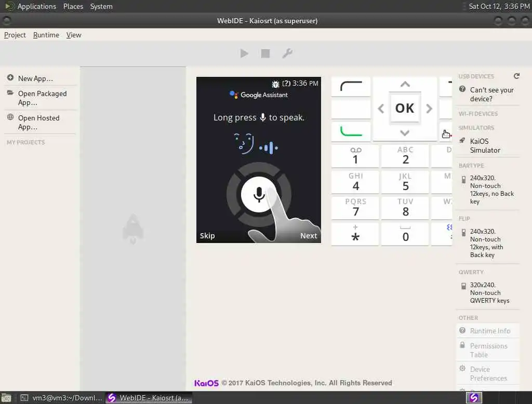This screenshot has height=404, width=532.
Task: Click the gear icon by Device Preferences
Action: pyautogui.click(x=462, y=368)
